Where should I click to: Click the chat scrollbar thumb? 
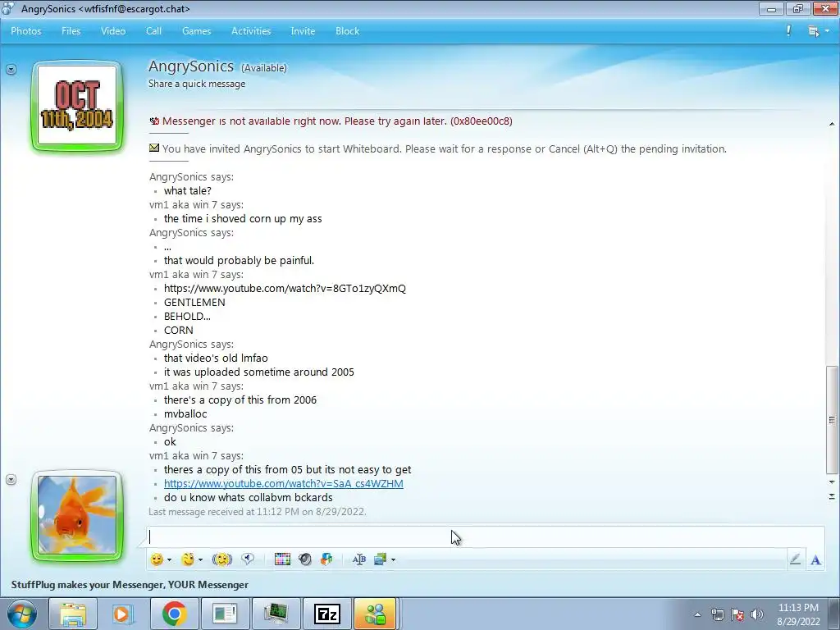click(x=832, y=419)
